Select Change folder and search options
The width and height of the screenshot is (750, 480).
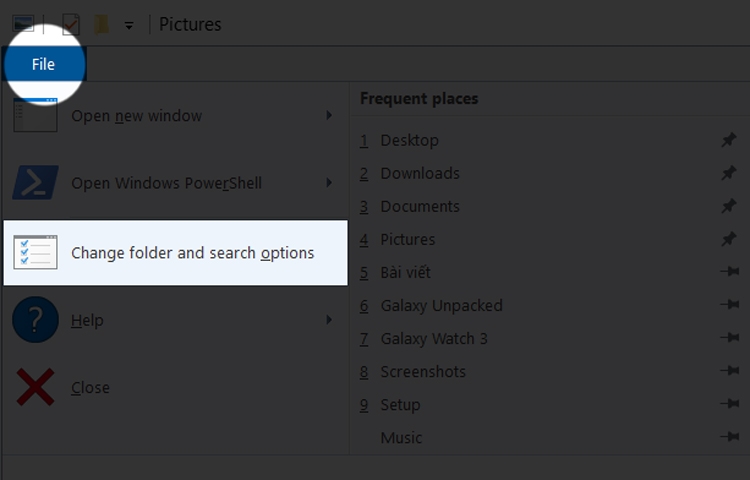(192, 253)
